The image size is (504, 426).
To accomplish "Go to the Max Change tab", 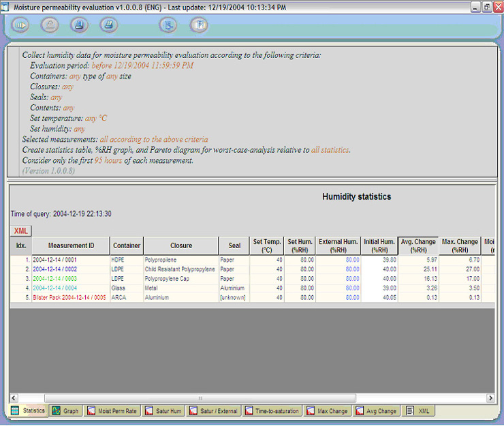I will click(x=327, y=411).
